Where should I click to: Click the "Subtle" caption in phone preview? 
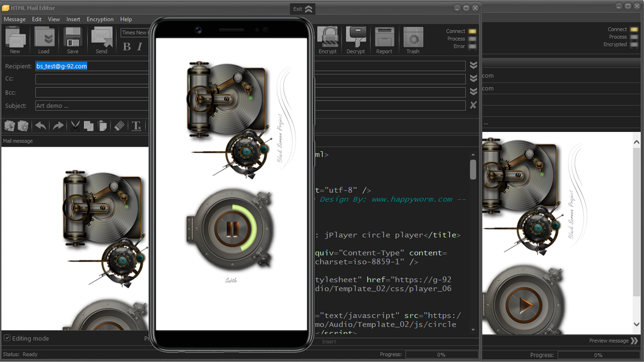tap(231, 280)
